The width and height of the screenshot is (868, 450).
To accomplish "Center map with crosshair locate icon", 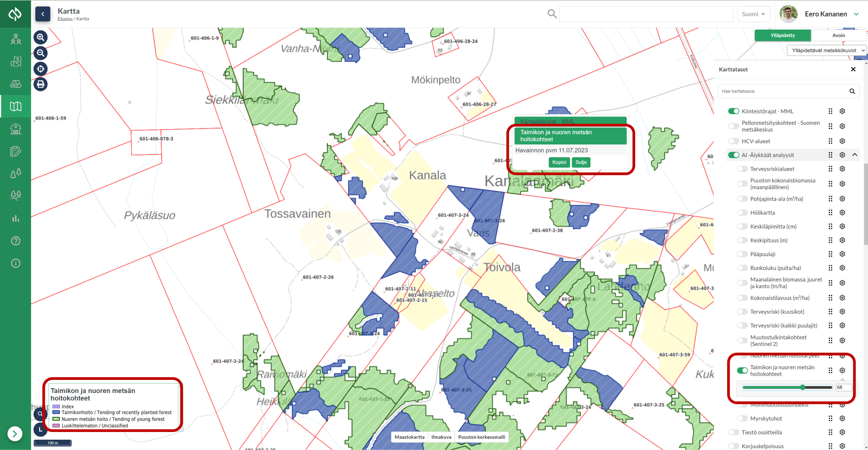I will click(x=41, y=69).
